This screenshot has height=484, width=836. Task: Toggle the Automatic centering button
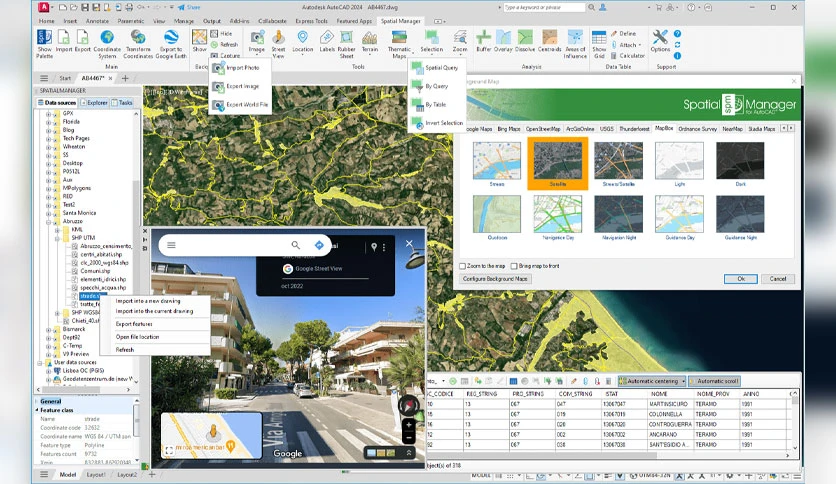pyautogui.click(x=652, y=381)
